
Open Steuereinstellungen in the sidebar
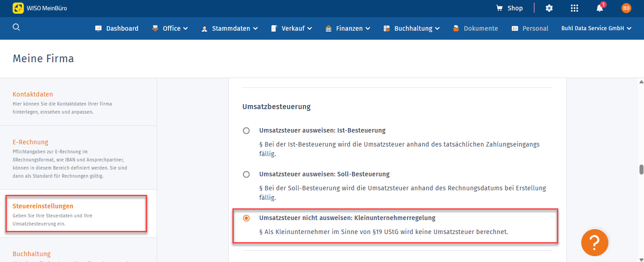(x=43, y=206)
